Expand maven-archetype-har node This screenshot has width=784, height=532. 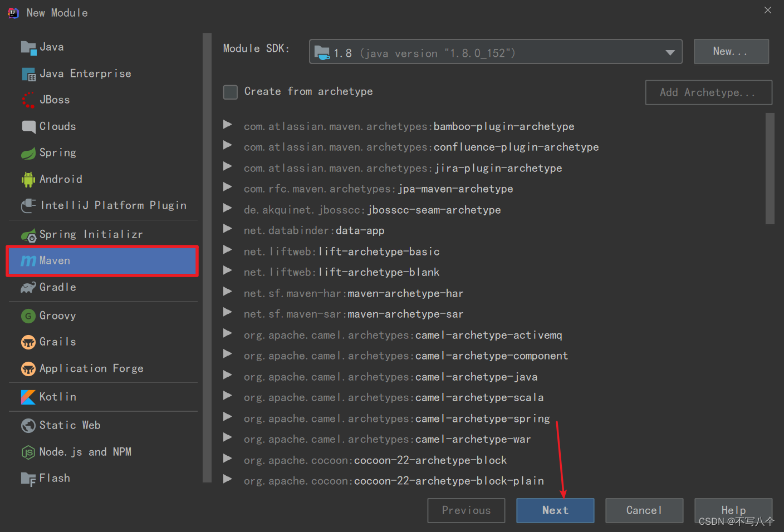(x=227, y=291)
